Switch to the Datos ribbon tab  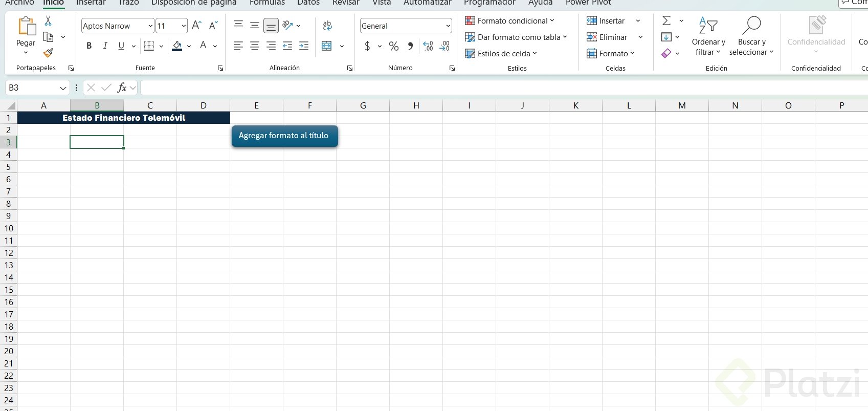pos(308,3)
